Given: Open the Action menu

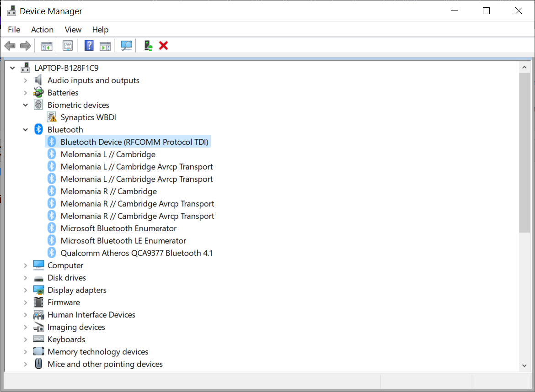Looking at the screenshot, I should [43, 30].
